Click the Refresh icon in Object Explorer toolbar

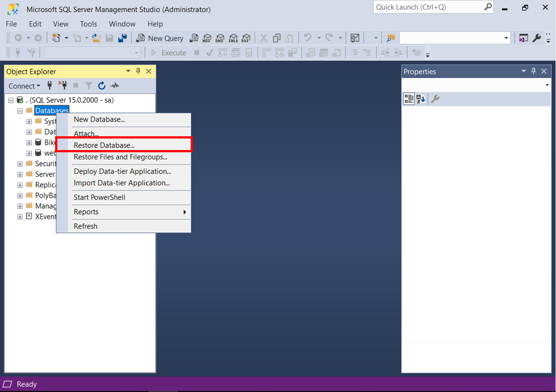pos(102,86)
